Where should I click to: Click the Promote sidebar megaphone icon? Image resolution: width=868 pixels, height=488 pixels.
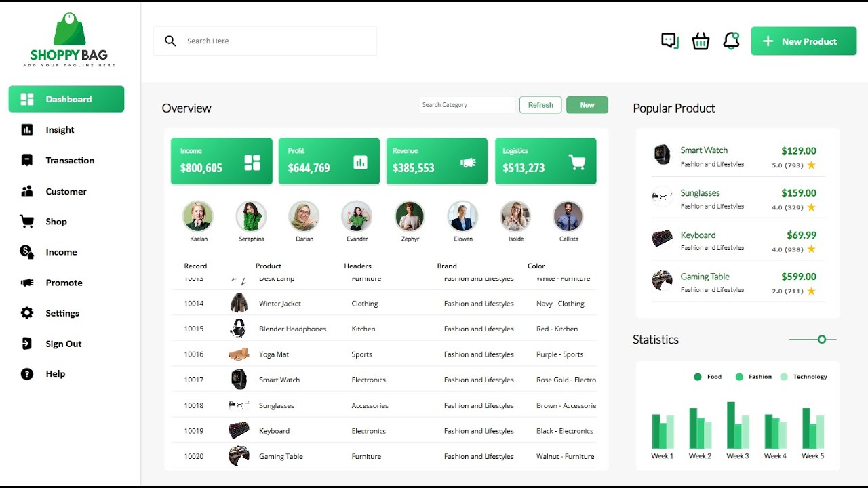(x=27, y=283)
